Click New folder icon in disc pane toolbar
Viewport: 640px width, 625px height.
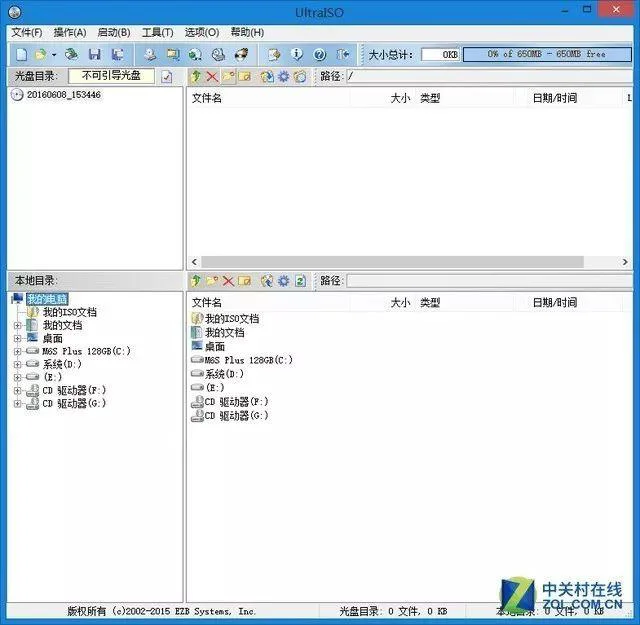(x=229, y=76)
